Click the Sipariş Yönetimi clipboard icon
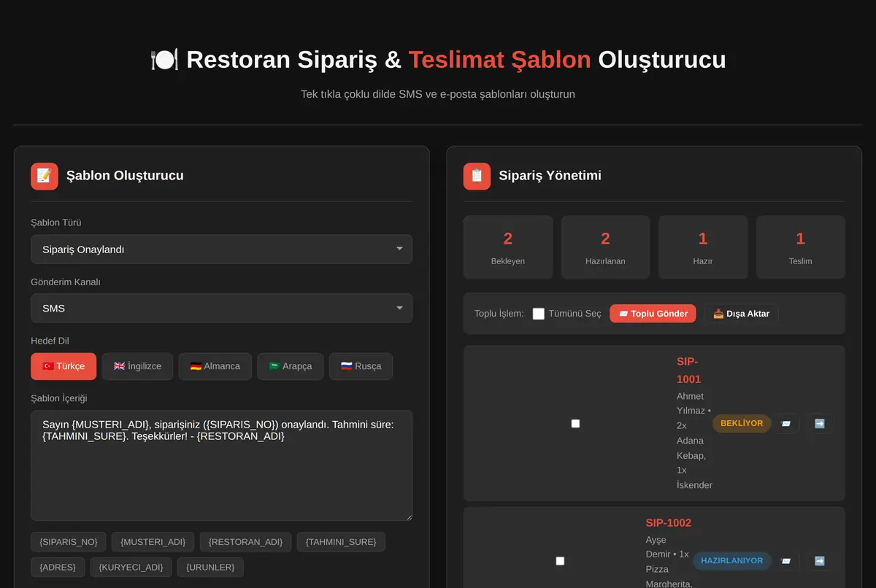The width and height of the screenshot is (876, 588). pos(477,176)
